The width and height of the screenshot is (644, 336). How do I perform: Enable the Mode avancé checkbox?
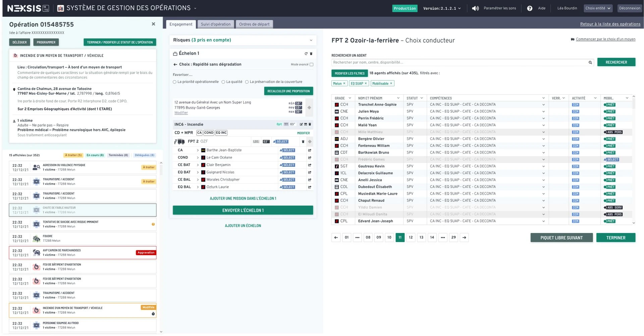pyautogui.click(x=311, y=64)
